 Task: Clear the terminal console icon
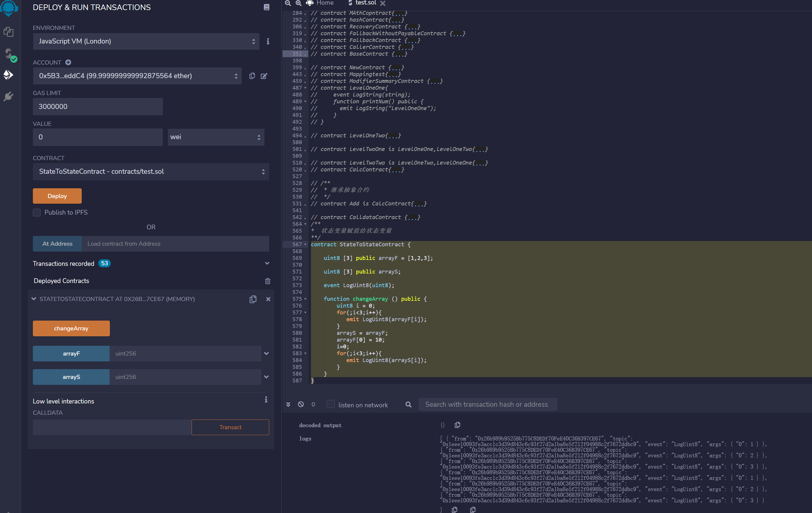click(301, 404)
